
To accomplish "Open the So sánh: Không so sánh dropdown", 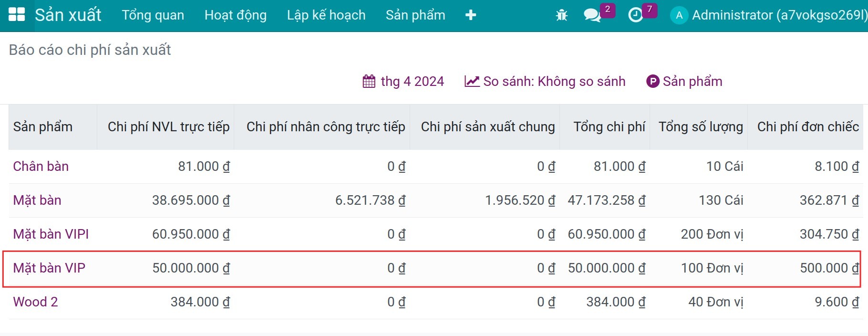I will click(x=545, y=81).
